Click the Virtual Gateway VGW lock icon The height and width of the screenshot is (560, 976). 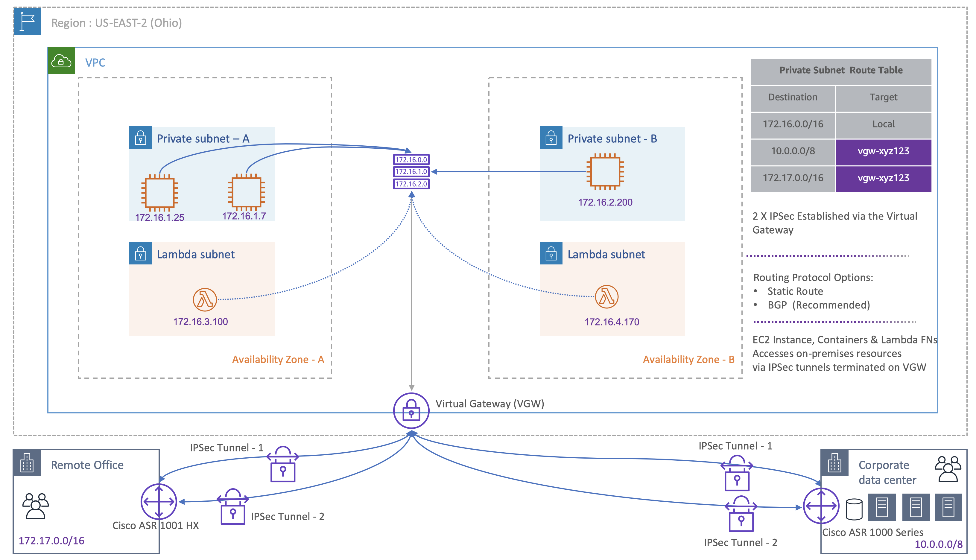click(x=411, y=411)
